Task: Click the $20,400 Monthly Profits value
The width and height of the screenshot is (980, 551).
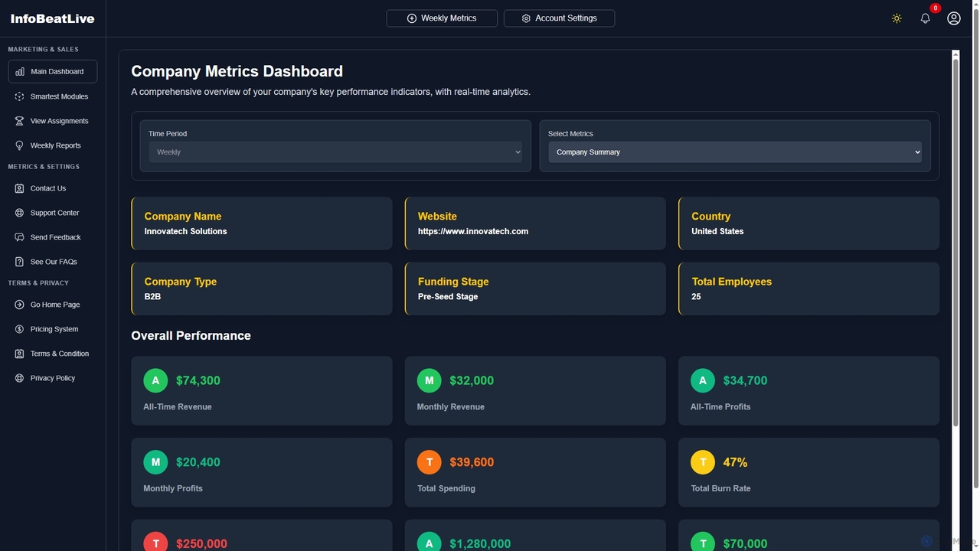Action: (198, 462)
